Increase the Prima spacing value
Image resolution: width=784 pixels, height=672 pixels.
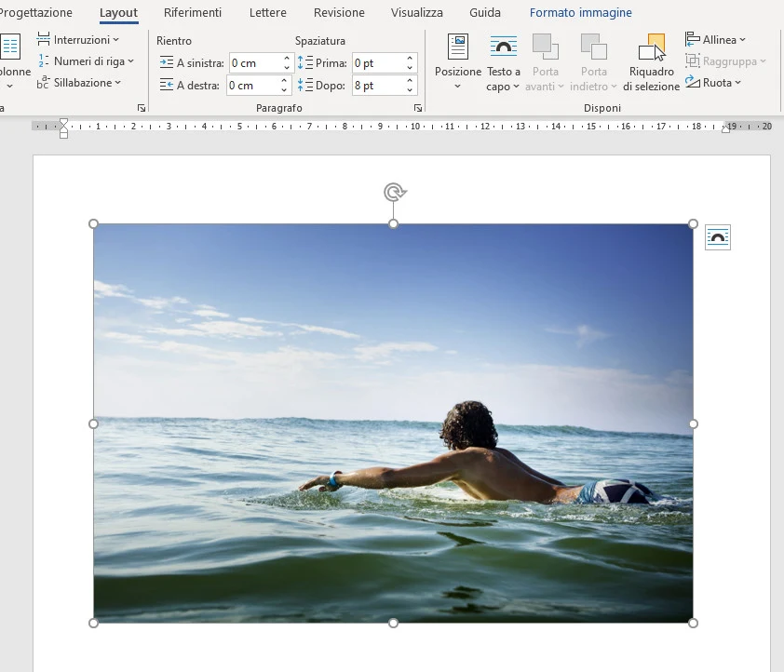(x=410, y=59)
